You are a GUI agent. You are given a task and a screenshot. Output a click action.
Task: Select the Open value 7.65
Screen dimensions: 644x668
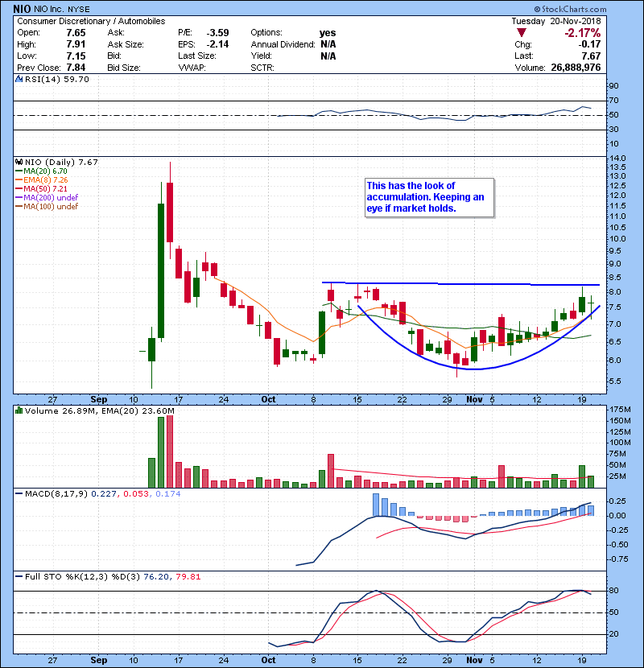76,33
